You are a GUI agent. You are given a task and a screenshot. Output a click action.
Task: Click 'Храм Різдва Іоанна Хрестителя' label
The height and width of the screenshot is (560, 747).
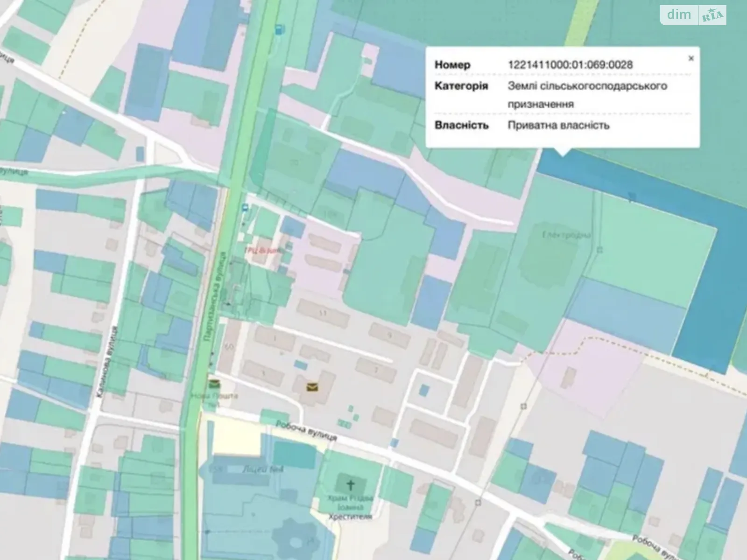pos(349,508)
